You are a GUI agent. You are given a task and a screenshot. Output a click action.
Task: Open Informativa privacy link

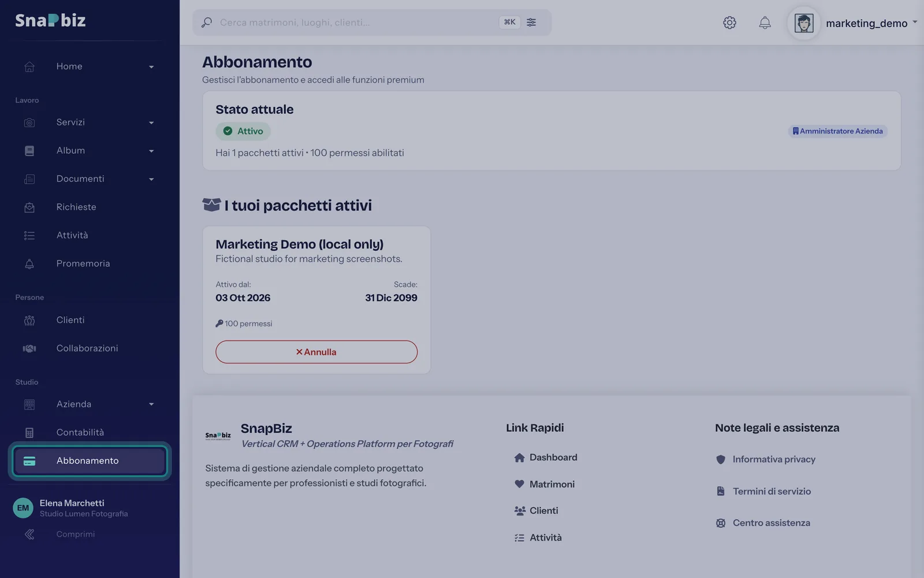click(x=766, y=460)
